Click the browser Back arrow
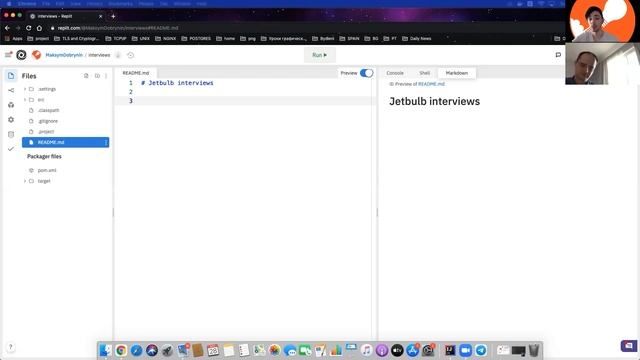640x360 pixels. point(7,28)
